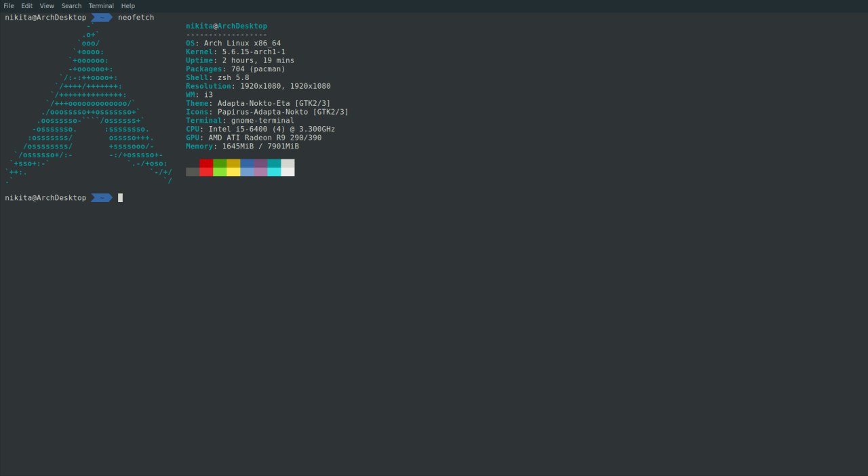Click the pink color block
The image size is (868, 476).
[x=260, y=172]
